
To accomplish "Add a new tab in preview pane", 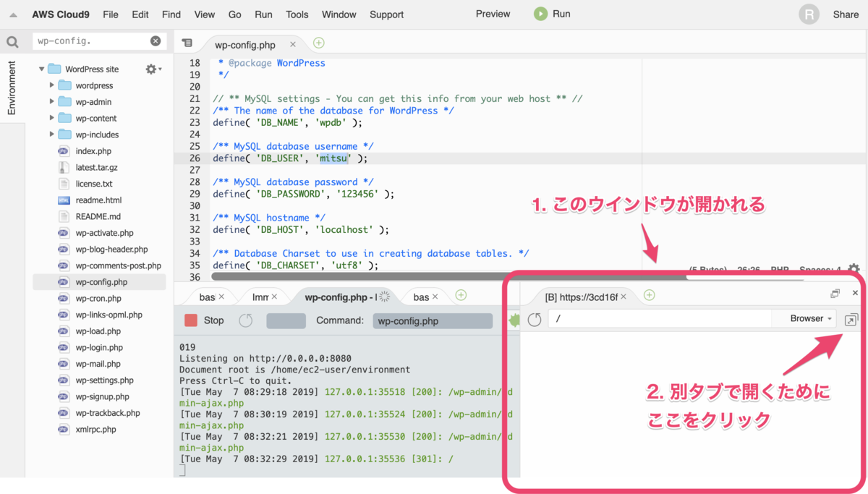I will click(649, 295).
